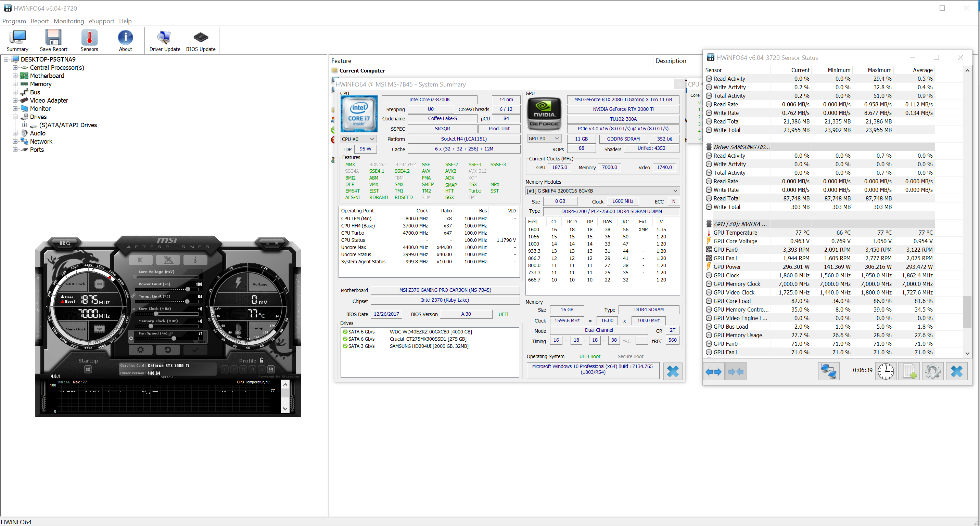
Task: Click the About info icon
Action: (125, 40)
